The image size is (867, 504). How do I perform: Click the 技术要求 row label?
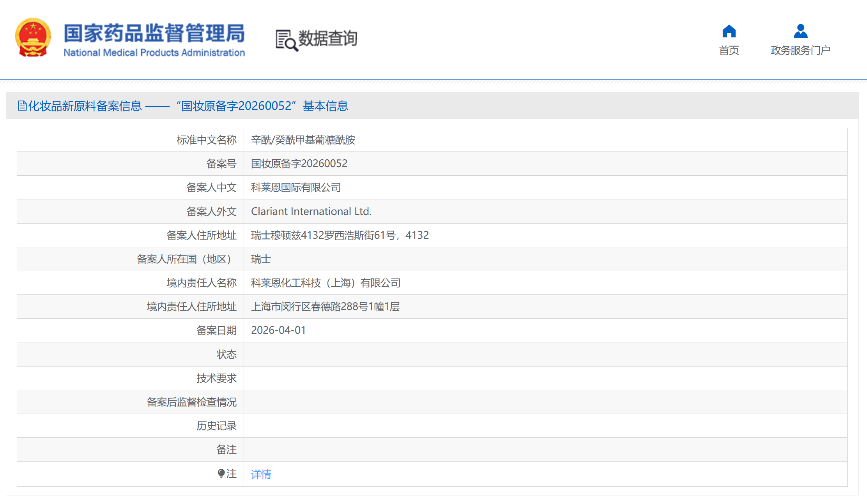[x=216, y=378]
